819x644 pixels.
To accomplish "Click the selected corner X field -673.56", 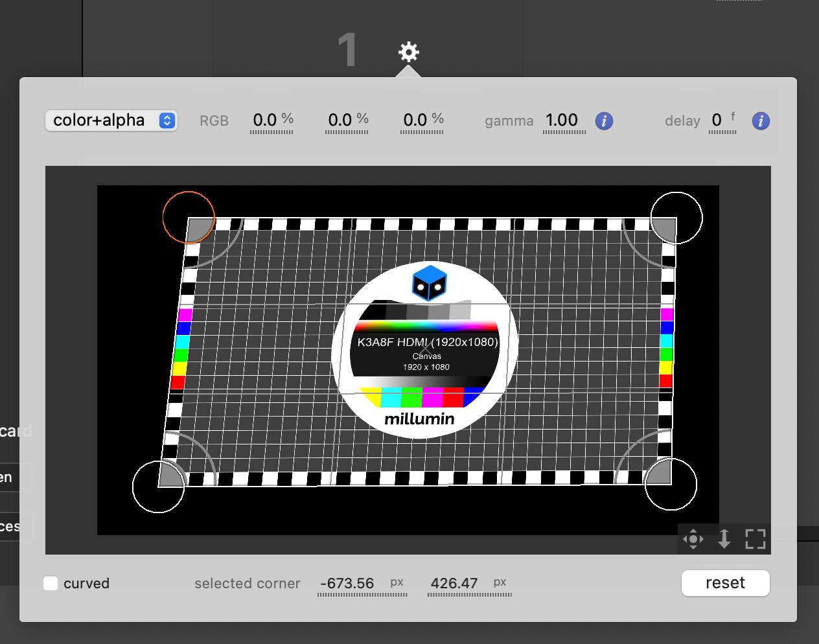I will pos(347,584).
